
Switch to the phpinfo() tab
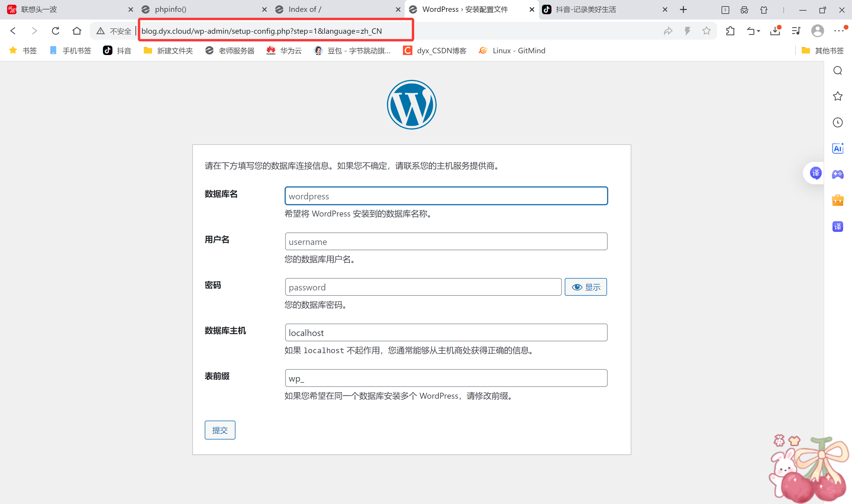click(170, 9)
